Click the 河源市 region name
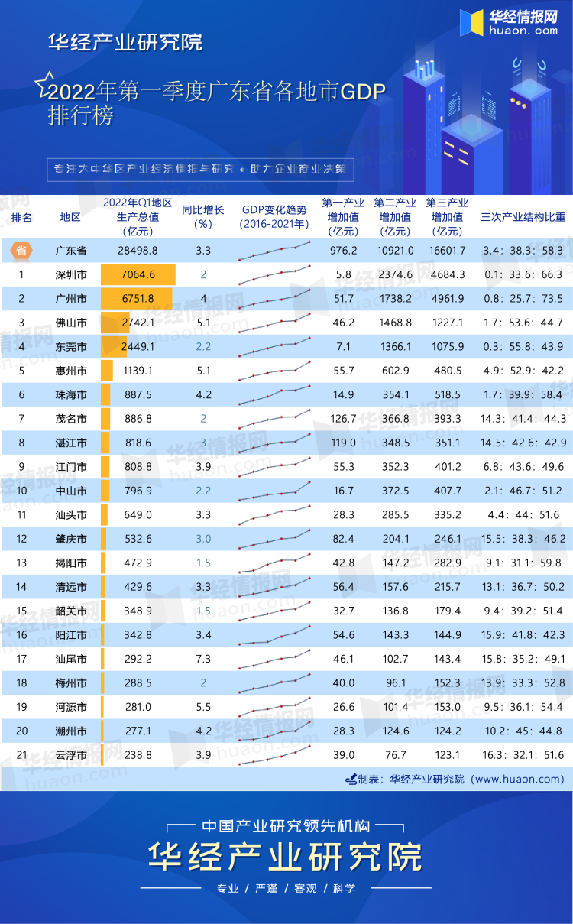Image resolution: width=573 pixels, height=924 pixels. pos(71,707)
